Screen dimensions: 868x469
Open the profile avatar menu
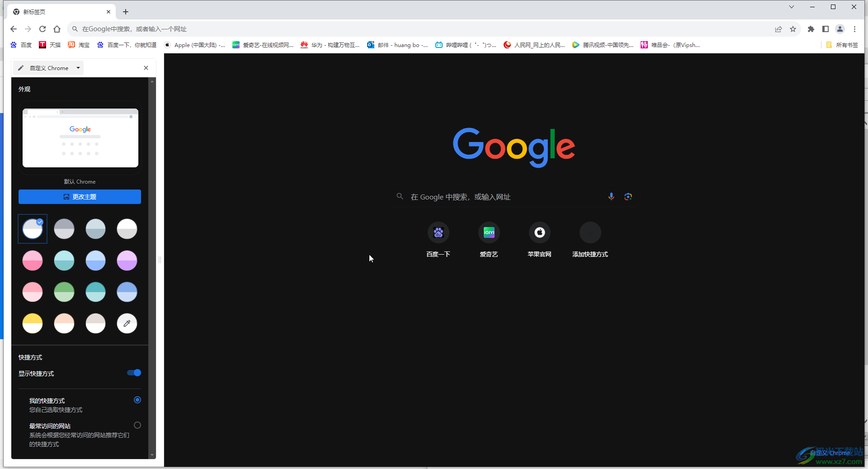(840, 29)
